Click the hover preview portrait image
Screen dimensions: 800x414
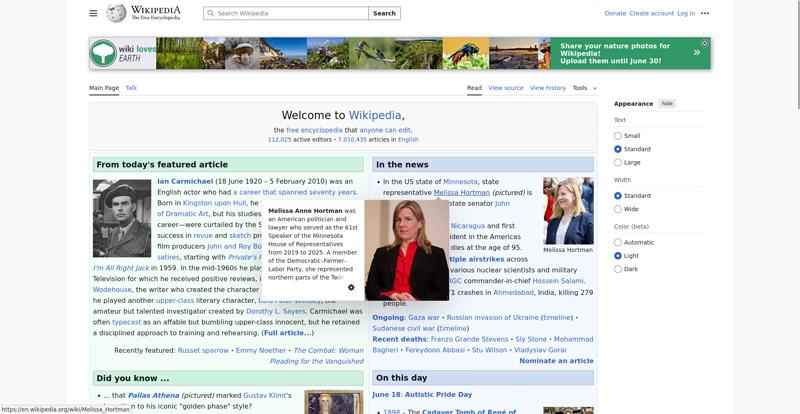407,250
